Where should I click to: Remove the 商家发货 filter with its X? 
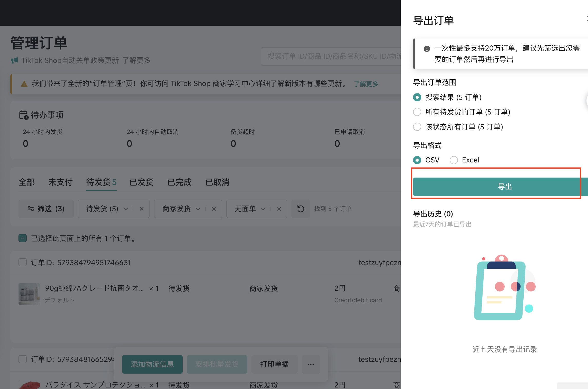(214, 209)
